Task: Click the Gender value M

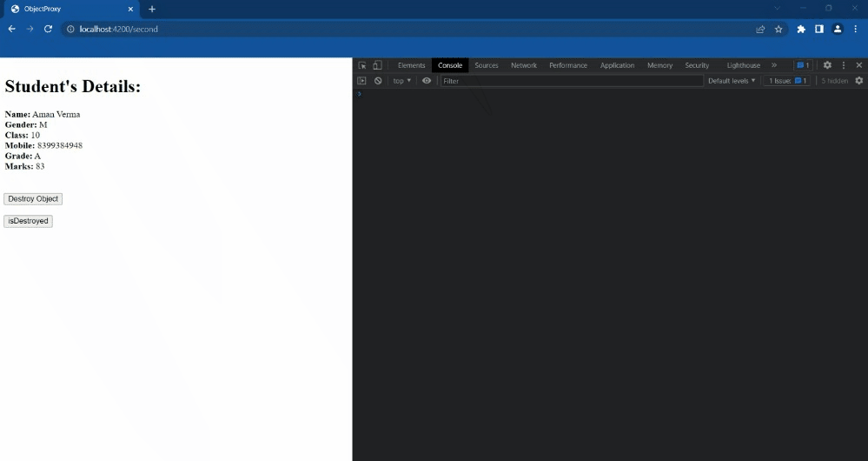Action: click(x=43, y=124)
